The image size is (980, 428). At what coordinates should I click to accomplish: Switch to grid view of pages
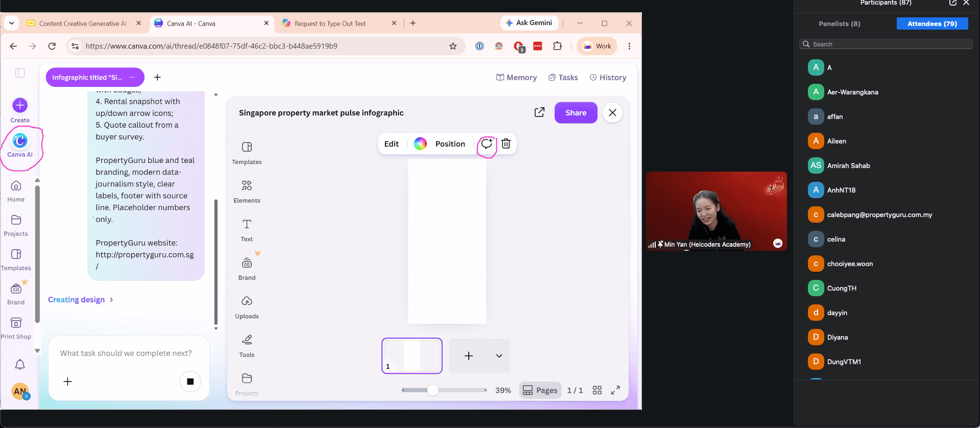[597, 390]
